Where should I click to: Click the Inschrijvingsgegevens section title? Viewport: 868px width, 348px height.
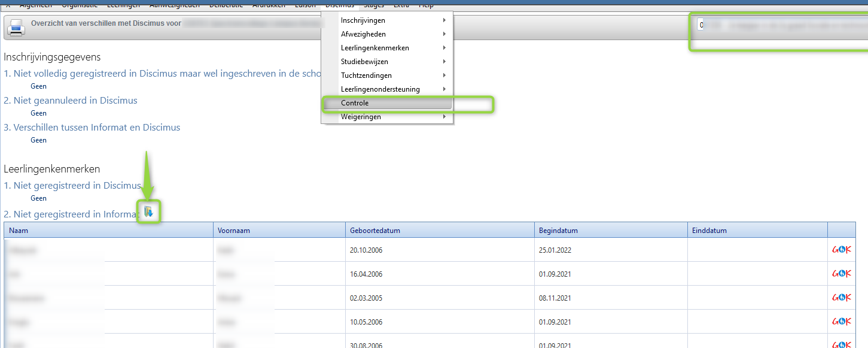[52, 58]
